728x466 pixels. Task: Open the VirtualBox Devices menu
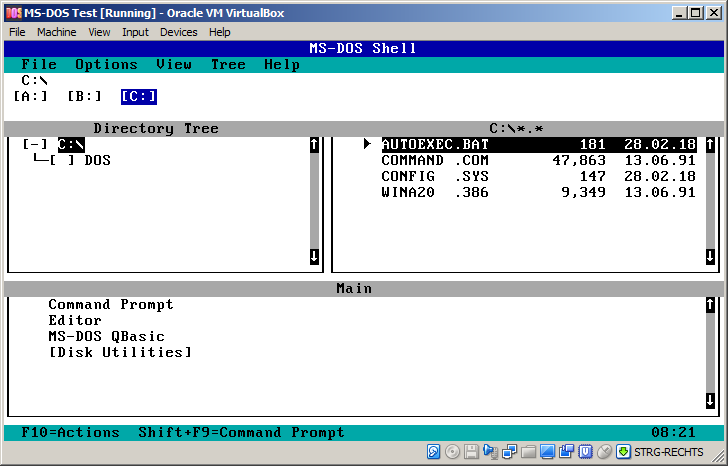point(179,32)
